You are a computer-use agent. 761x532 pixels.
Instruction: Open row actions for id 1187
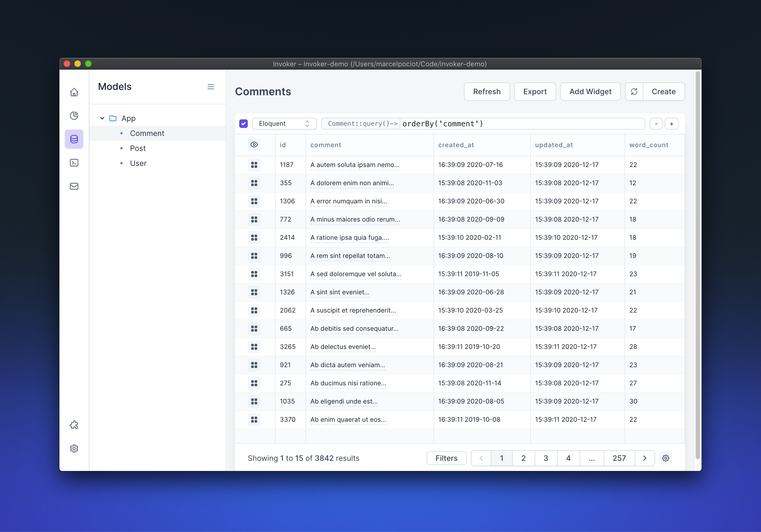click(x=254, y=165)
